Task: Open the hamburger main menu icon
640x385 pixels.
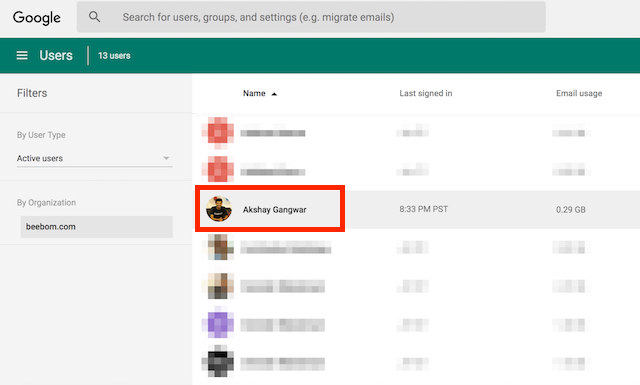Action: click(22, 56)
